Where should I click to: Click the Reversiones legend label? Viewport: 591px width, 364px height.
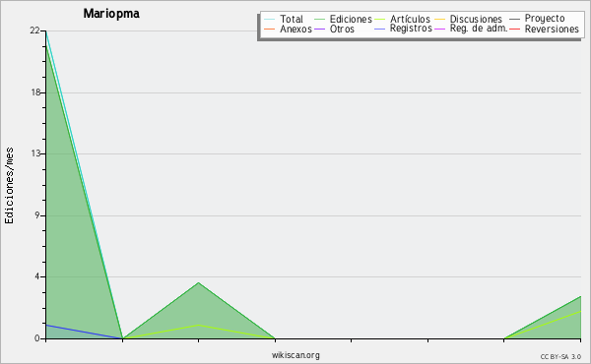552,29
